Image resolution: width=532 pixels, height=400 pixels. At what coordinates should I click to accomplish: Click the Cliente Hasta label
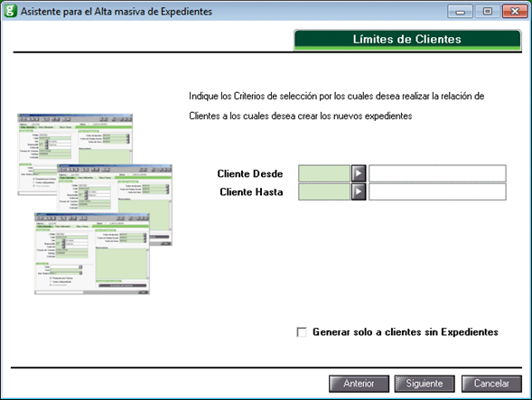[x=251, y=192]
